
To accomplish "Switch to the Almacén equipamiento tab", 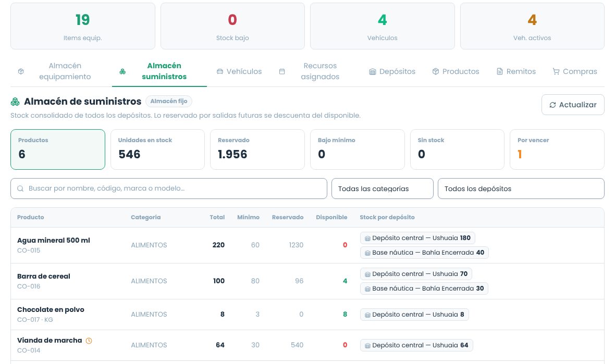I will (x=58, y=71).
